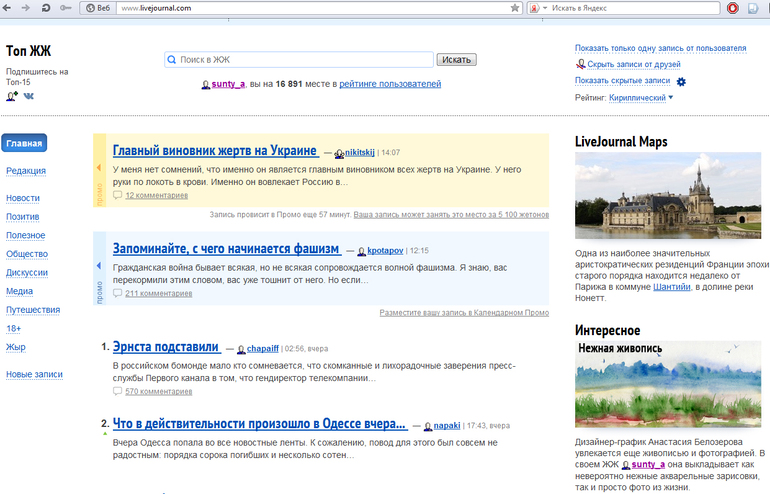This screenshot has width=770, height=494.
Task: Click userhead icon beside napaki
Action: pos(428,426)
